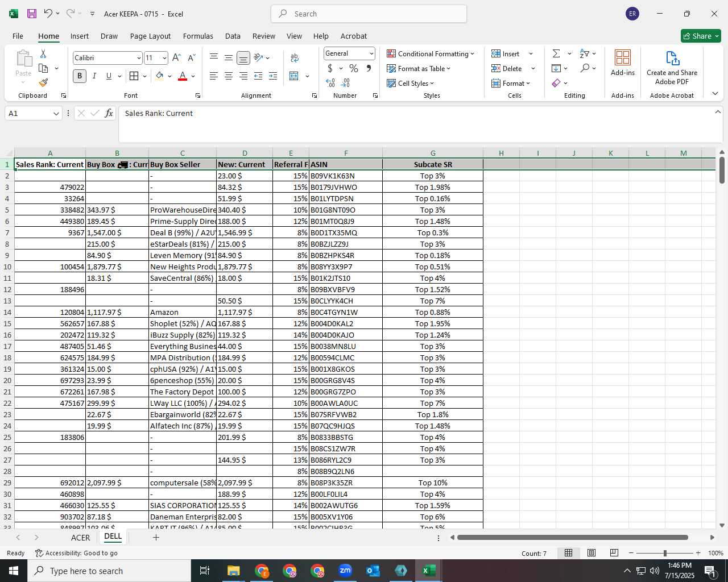728x582 pixels.
Task: Click the Insert Function fx icon
Action: point(109,114)
